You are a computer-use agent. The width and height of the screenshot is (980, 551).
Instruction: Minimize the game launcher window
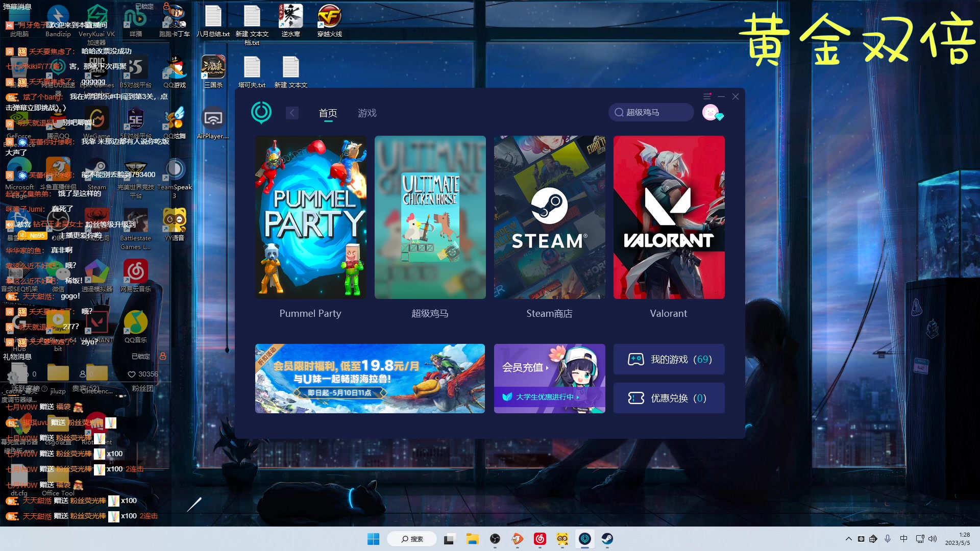[x=721, y=96]
